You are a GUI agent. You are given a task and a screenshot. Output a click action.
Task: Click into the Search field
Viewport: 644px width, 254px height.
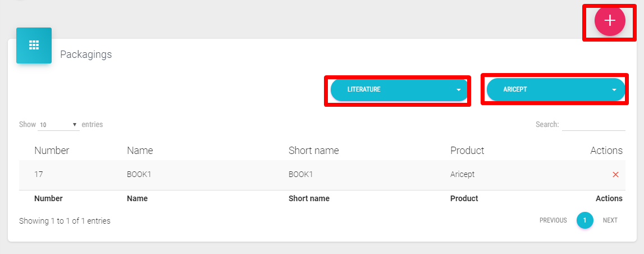tap(593, 124)
